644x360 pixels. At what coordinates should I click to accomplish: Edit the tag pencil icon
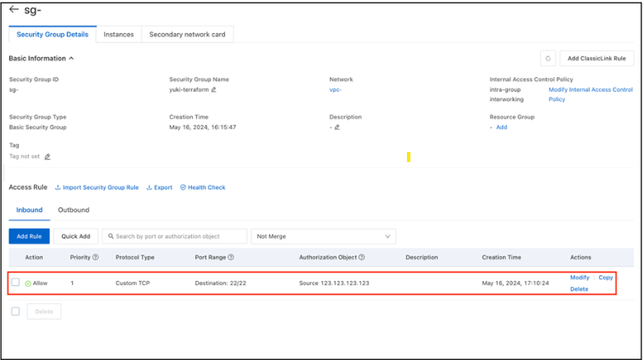click(48, 156)
